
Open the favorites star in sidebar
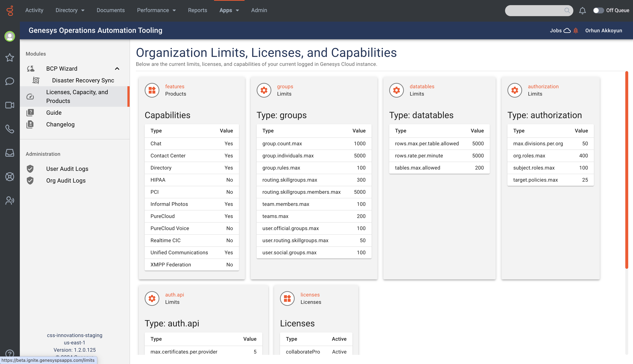[x=10, y=57]
